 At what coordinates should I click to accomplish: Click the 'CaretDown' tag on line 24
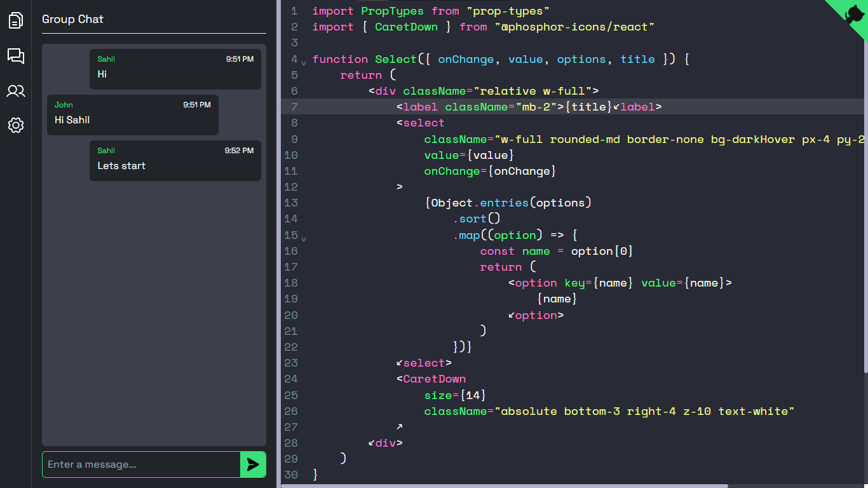(434, 379)
